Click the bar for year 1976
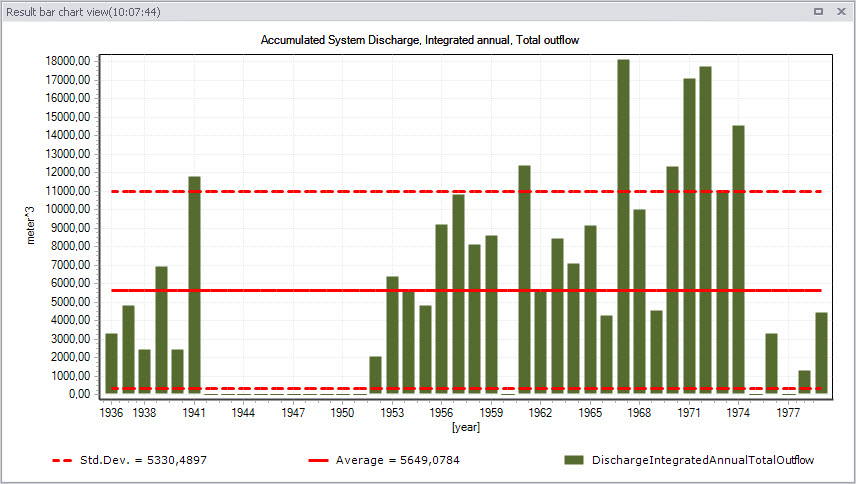 (x=771, y=363)
